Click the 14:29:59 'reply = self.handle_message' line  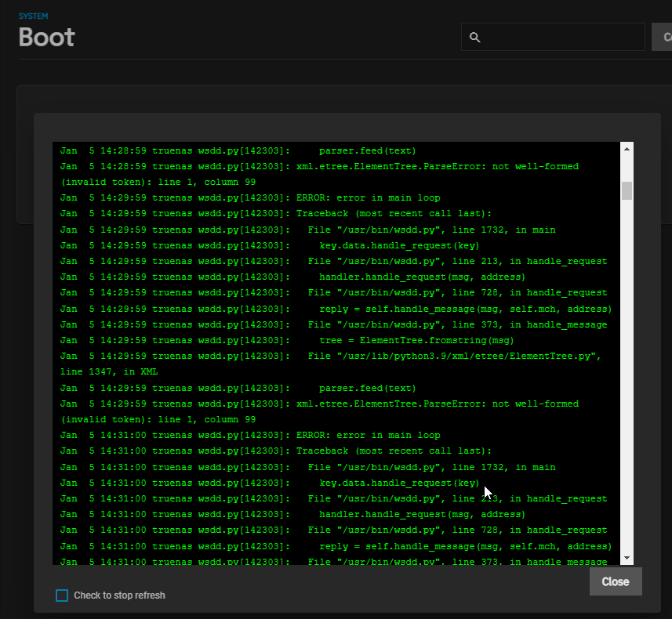[x=336, y=309]
